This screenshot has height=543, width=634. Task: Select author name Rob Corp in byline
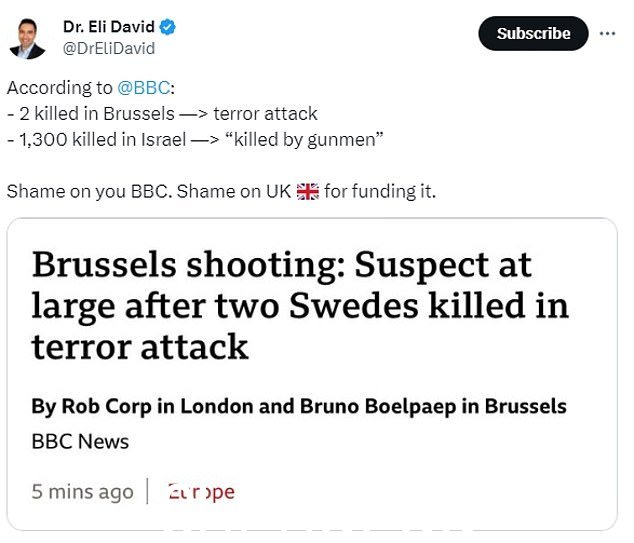[x=106, y=406]
